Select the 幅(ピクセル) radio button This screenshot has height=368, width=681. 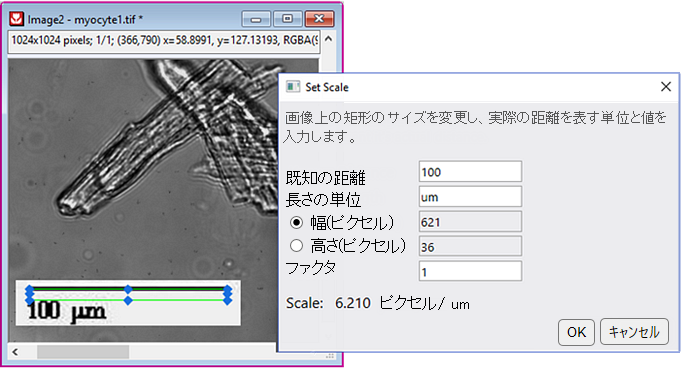pyautogui.click(x=296, y=223)
